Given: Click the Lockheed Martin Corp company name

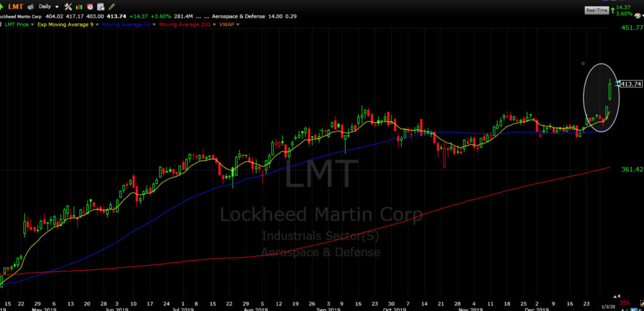Looking at the screenshot, I should point(19,16).
